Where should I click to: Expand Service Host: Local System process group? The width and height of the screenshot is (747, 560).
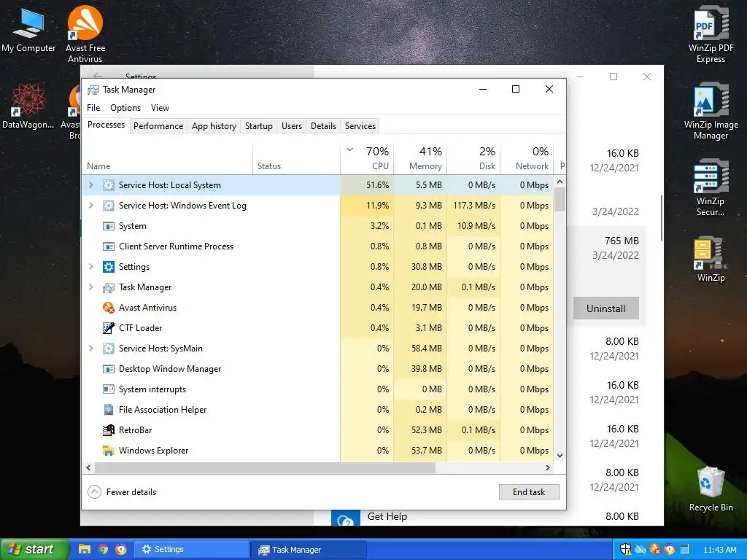91,185
